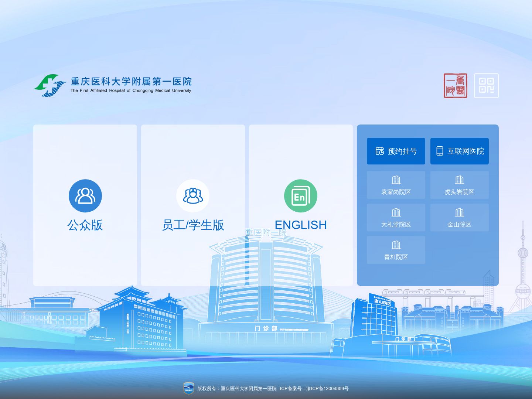Select the green English version icon

click(x=301, y=196)
